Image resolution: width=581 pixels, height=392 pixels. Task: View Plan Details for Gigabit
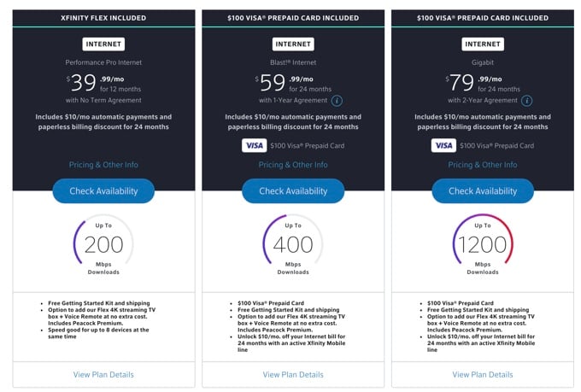pos(483,375)
